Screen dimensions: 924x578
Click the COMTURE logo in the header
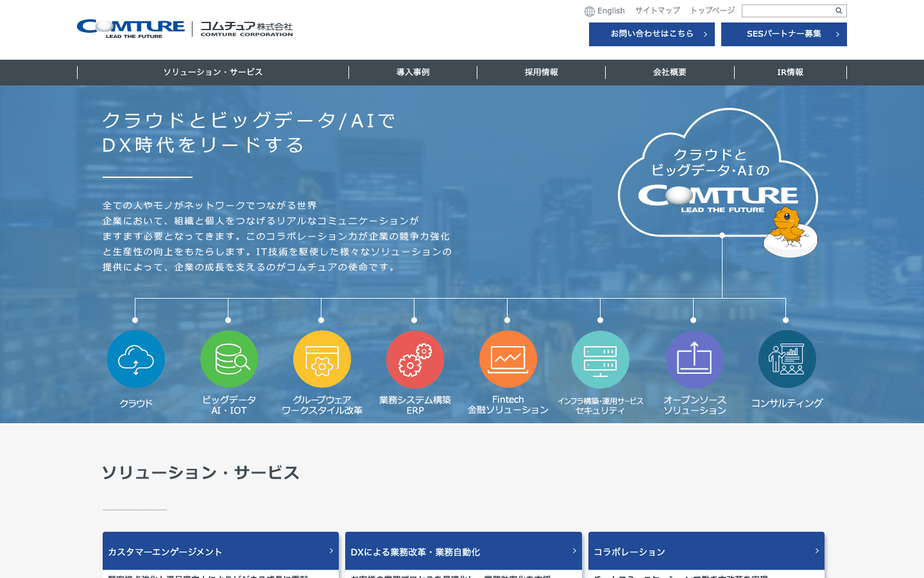(x=131, y=28)
